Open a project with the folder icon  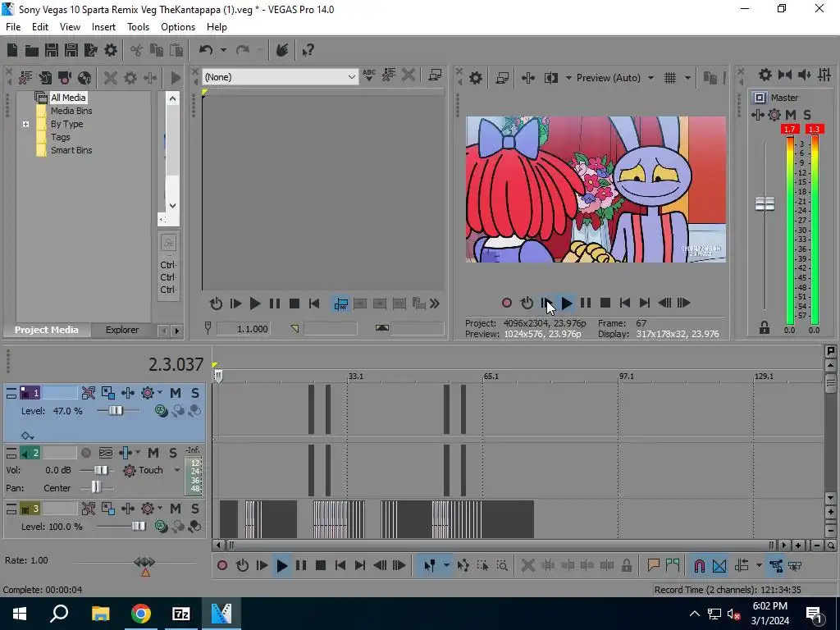pyautogui.click(x=32, y=50)
